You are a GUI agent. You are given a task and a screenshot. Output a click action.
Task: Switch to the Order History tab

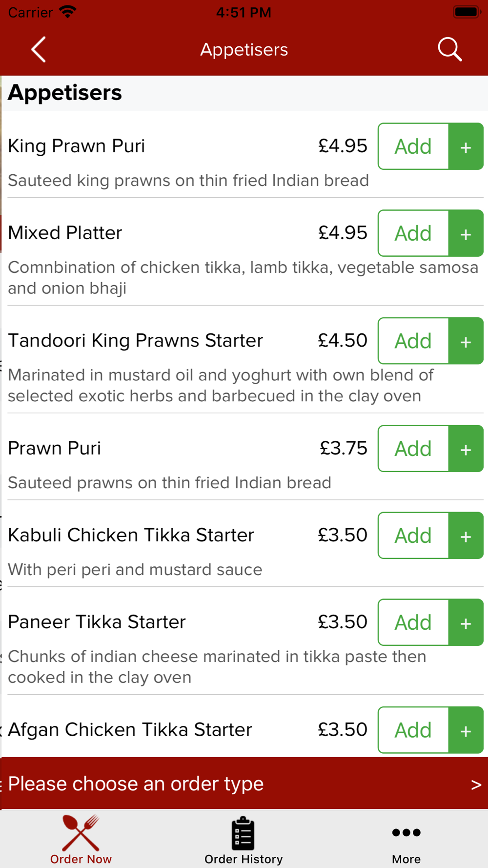244,839
